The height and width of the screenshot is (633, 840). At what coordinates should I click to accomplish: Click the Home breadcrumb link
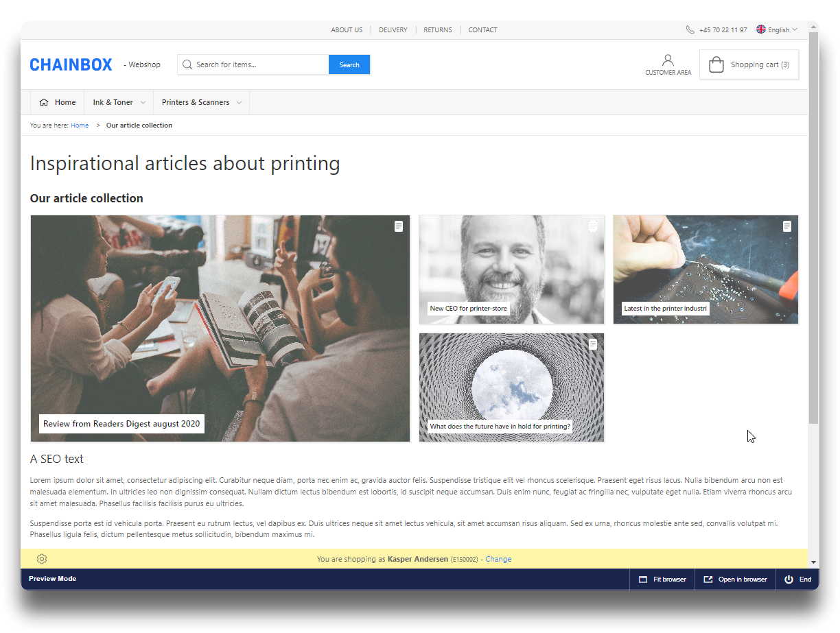coord(80,126)
